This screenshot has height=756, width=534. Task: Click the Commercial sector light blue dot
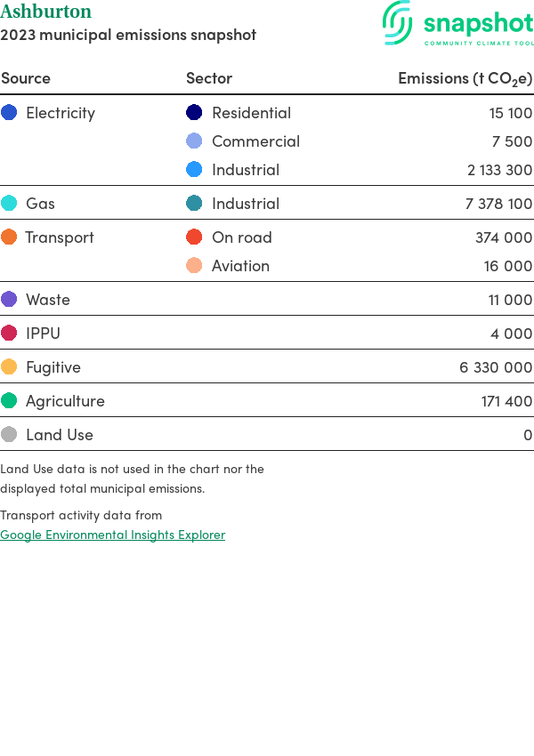(x=194, y=141)
